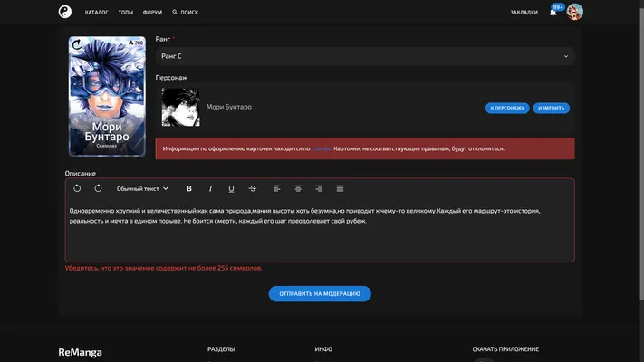Click the К персонажу button
The image size is (644, 362).
pos(507,108)
